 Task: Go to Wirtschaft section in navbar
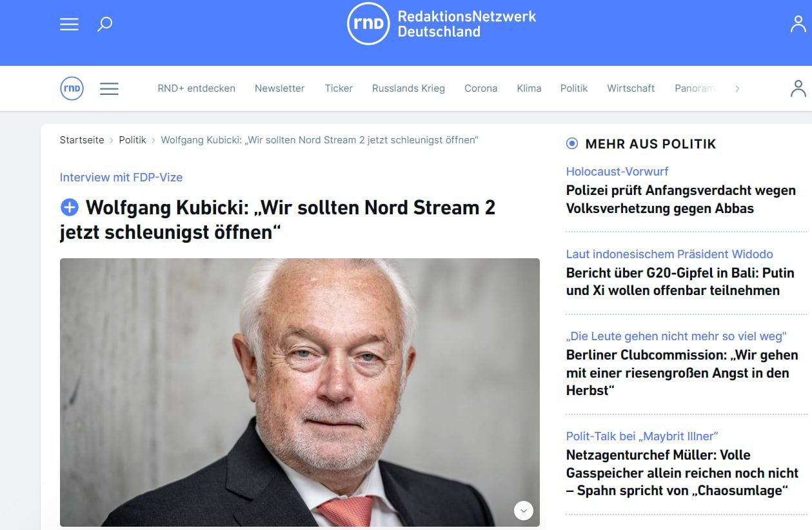(x=631, y=88)
